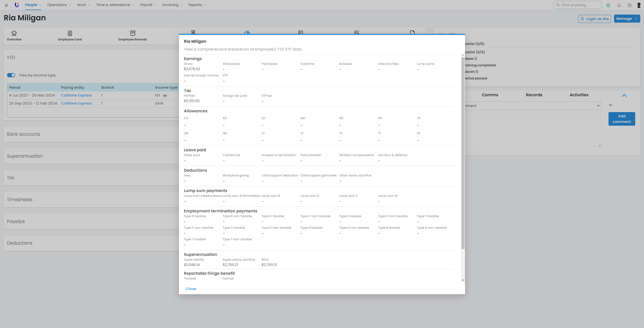Expand the Payroll menu dropdown
The width and height of the screenshot is (644, 328).
click(148, 5)
